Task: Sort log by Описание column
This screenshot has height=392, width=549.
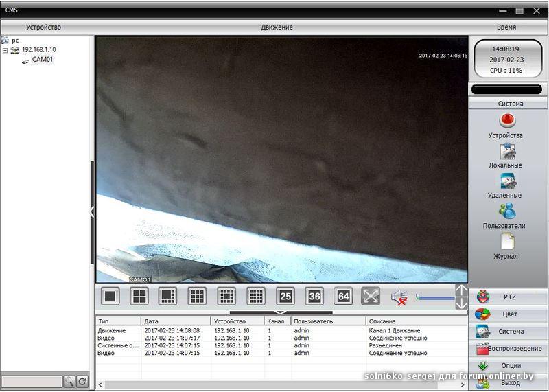Action: (x=417, y=321)
